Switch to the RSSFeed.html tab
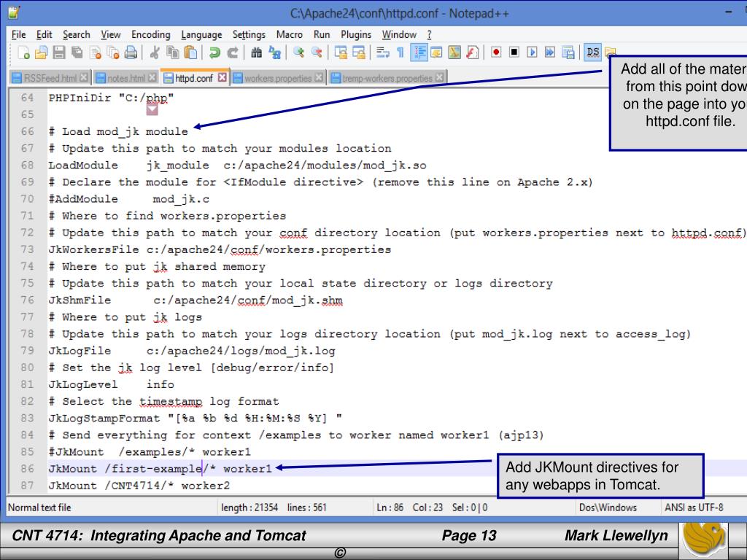Screen dimensions: 747x560 (x=50, y=78)
